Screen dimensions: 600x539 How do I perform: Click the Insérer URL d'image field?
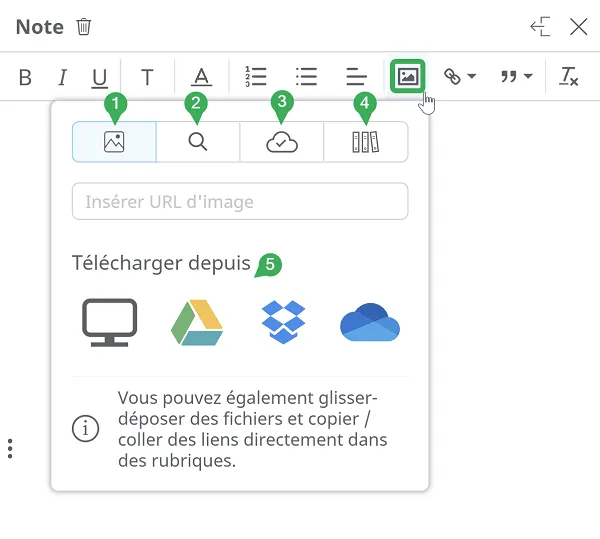pyautogui.click(x=240, y=201)
